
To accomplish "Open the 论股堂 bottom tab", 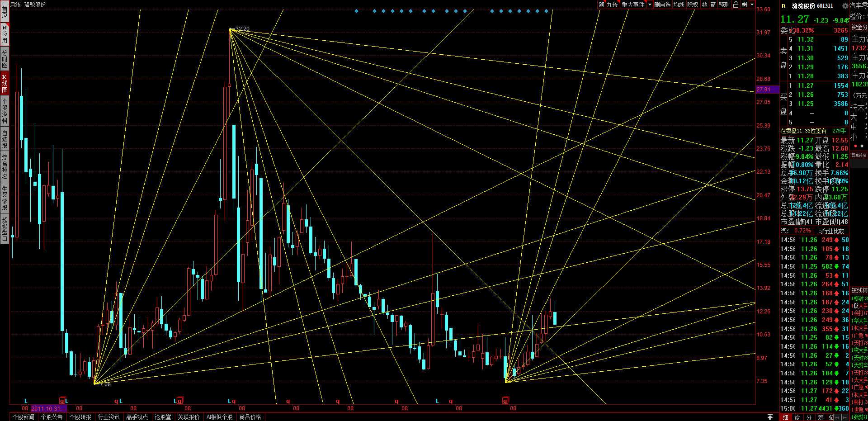I will (163, 417).
